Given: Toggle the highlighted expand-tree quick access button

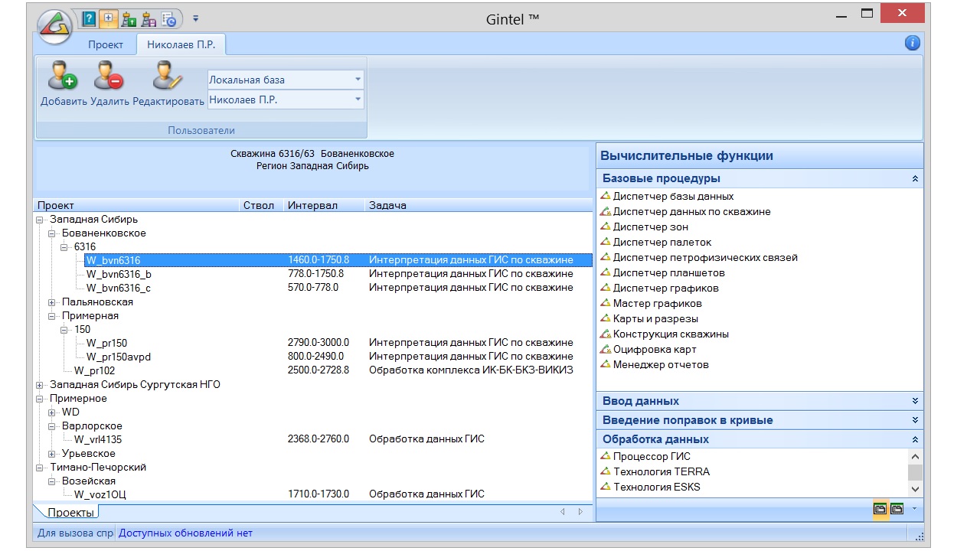Looking at the screenshot, I should [109, 18].
